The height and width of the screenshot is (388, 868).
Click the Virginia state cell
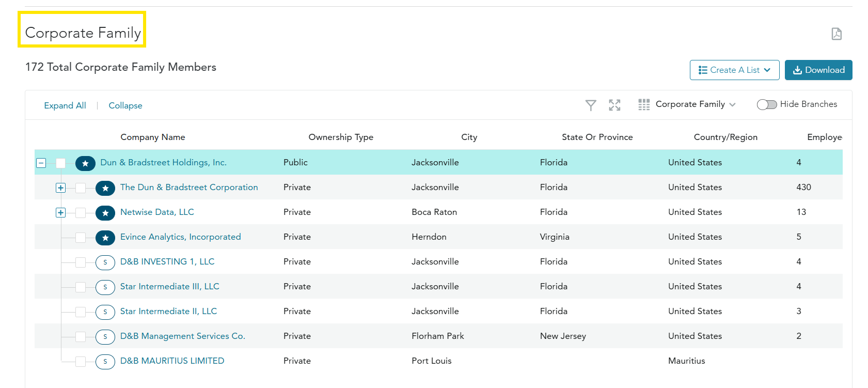[x=555, y=237]
